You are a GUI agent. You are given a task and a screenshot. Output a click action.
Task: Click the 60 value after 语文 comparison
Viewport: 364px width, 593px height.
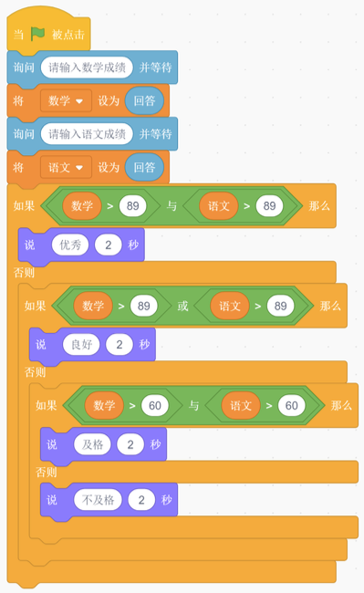tap(291, 406)
